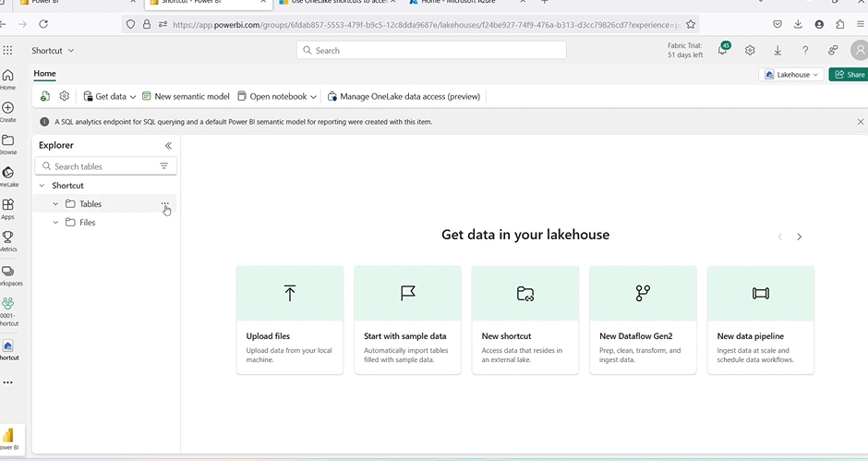
Task: Select the Tables folder in Explorer
Action: click(104, 204)
